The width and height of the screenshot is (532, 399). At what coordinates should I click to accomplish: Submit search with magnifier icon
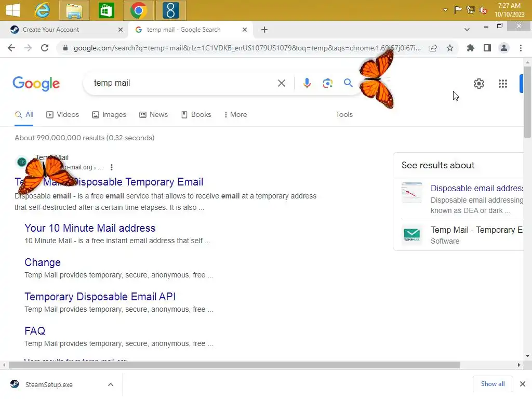pyautogui.click(x=348, y=83)
